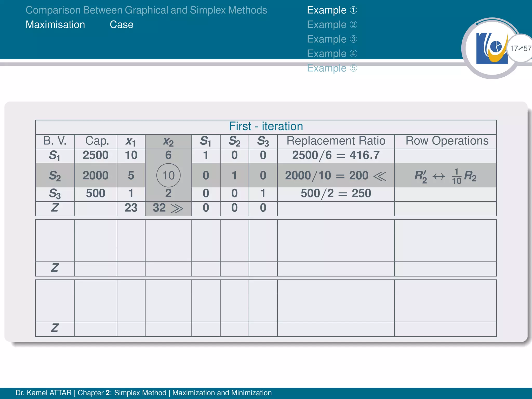Click the Row Operations column header
The height and width of the screenshot is (399, 532).
coord(447,141)
